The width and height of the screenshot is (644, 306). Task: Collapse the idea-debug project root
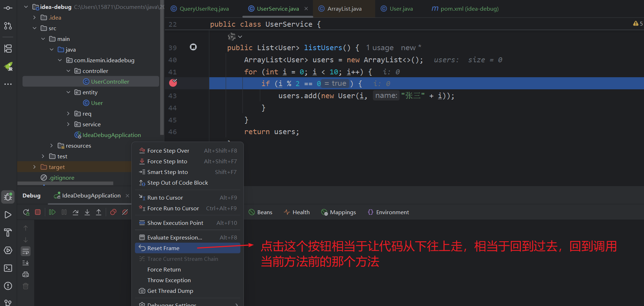tap(26, 7)
